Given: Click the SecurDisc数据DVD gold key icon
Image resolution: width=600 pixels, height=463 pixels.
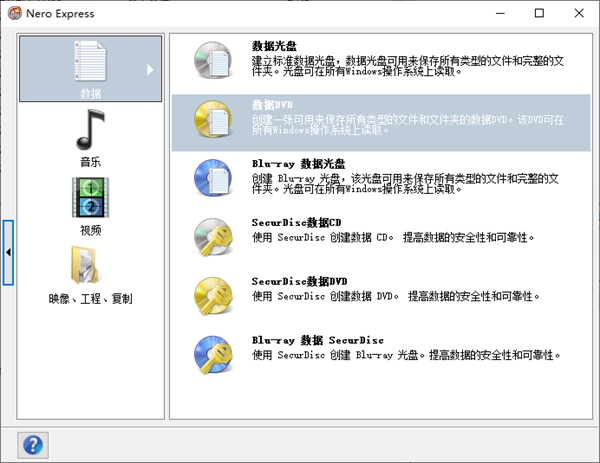Looking at the screenshot, I should 212,294.
